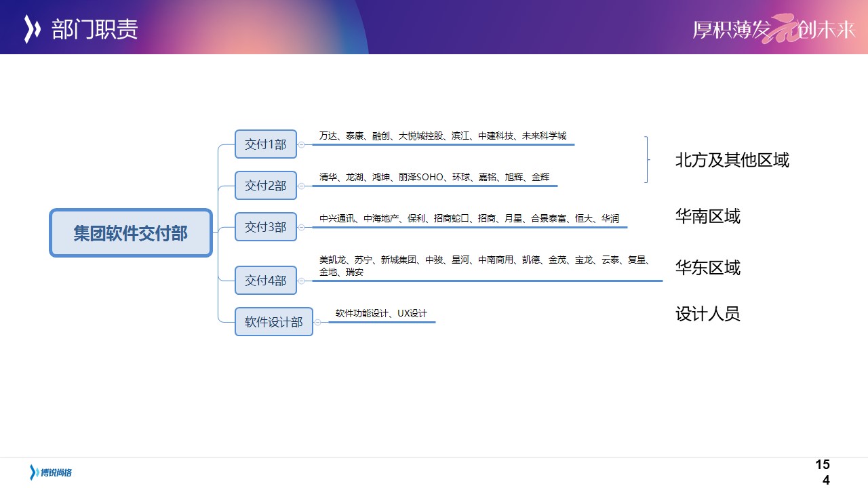Select the 交付1部 node
Viewport: 868px width, 488px height.
[266, 144]
